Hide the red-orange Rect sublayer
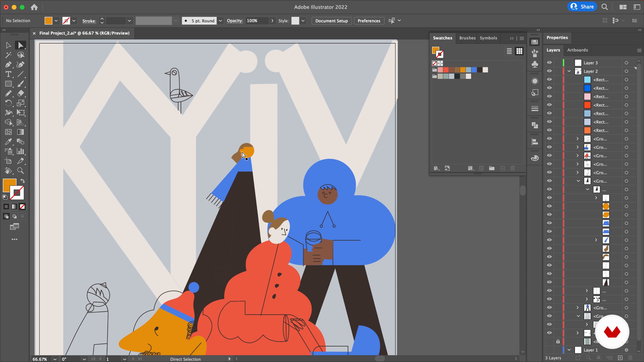Screen dimensions: 644x362 pos(549,105)
